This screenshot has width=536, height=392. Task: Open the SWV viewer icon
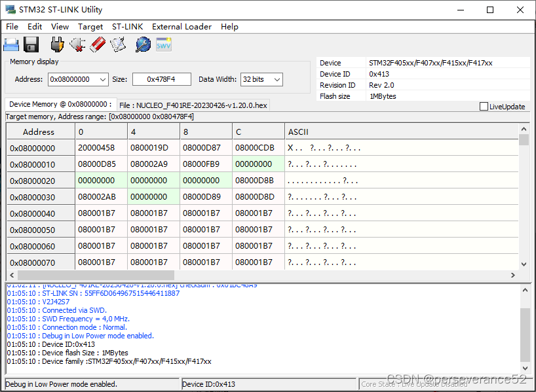click(164, 45)
